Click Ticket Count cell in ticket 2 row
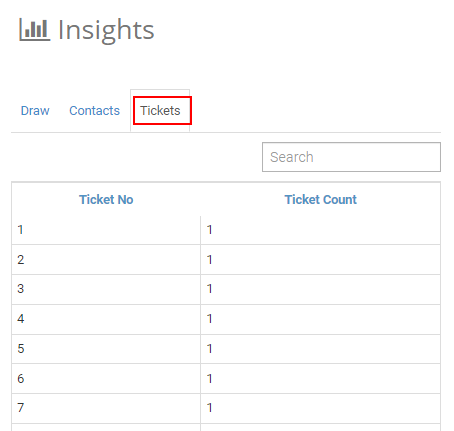454x431 pixels. [320, 259]
